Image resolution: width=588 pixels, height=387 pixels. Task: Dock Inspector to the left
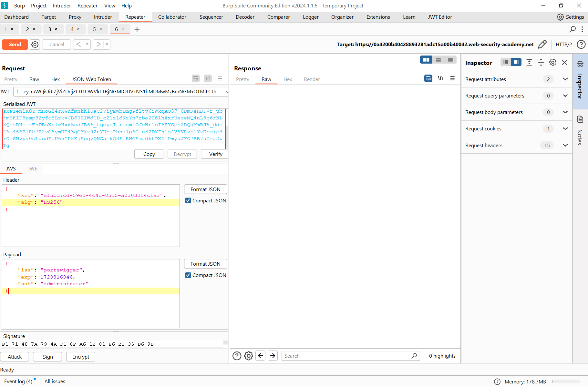(506, 62)
